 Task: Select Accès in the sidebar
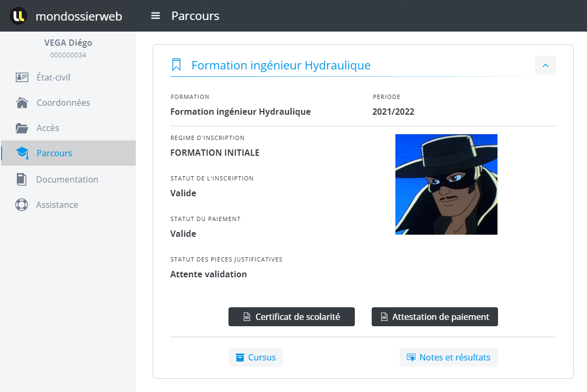[x=48, y=128]
